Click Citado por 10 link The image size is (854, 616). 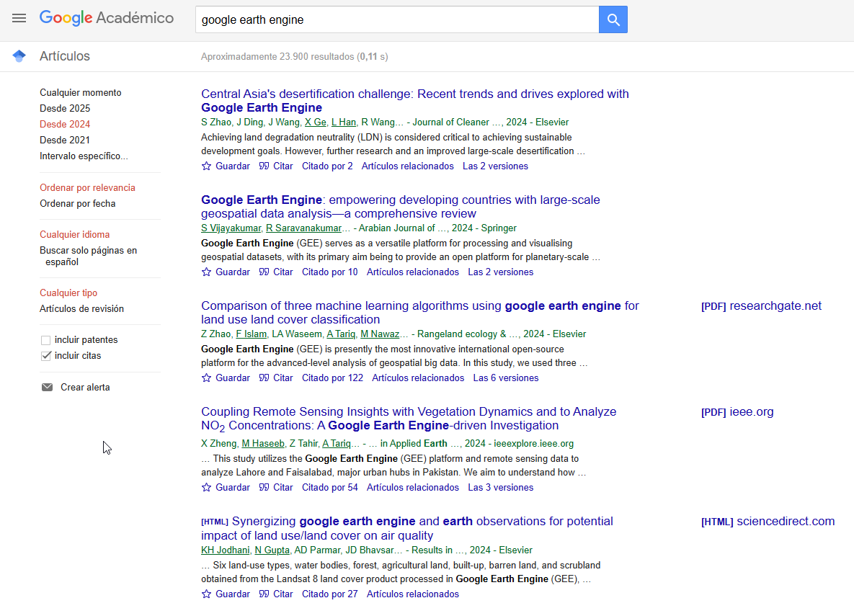330,272
